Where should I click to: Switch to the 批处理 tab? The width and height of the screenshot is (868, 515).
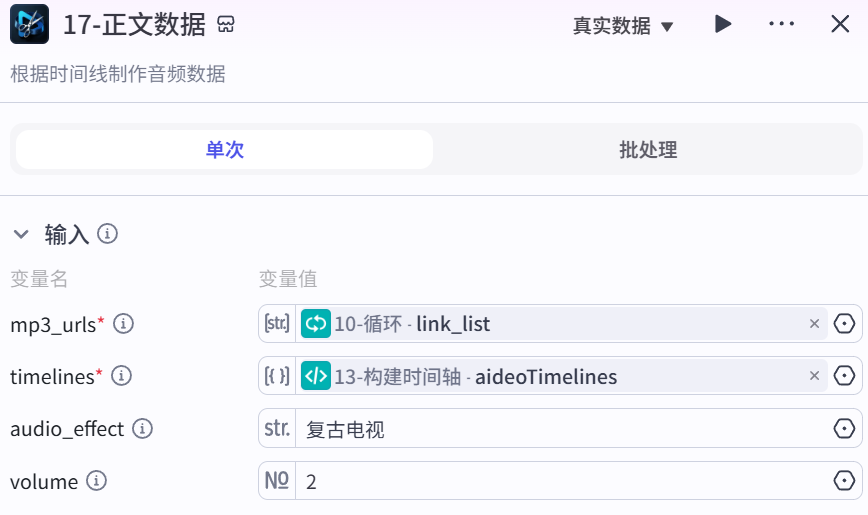click(x=648, y=150)
